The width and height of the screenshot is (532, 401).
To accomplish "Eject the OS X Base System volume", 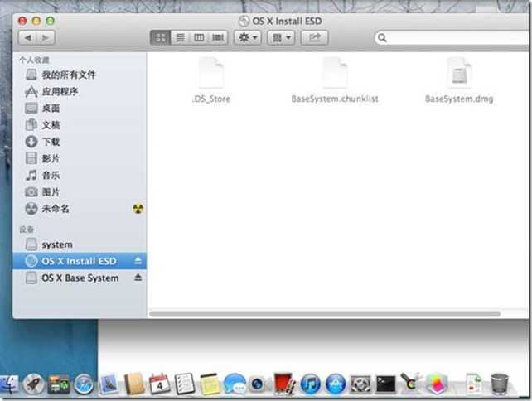I will [138, 278].
